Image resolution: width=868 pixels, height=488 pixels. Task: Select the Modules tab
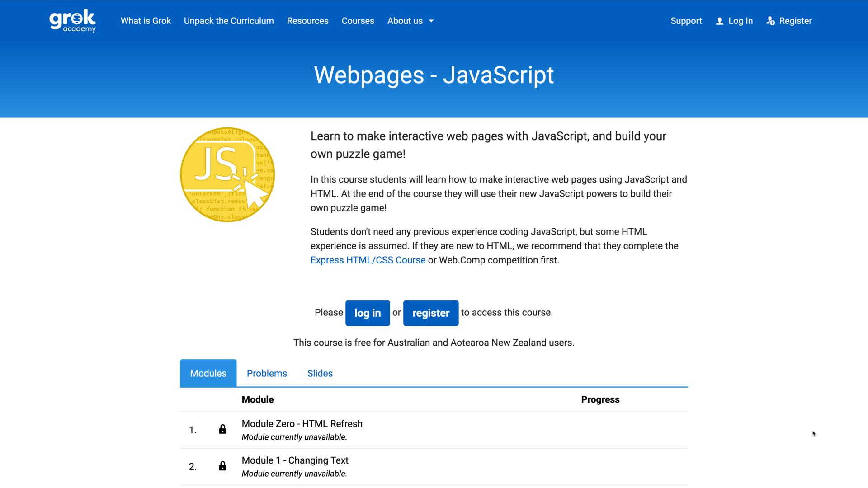(x=208, y=373)
